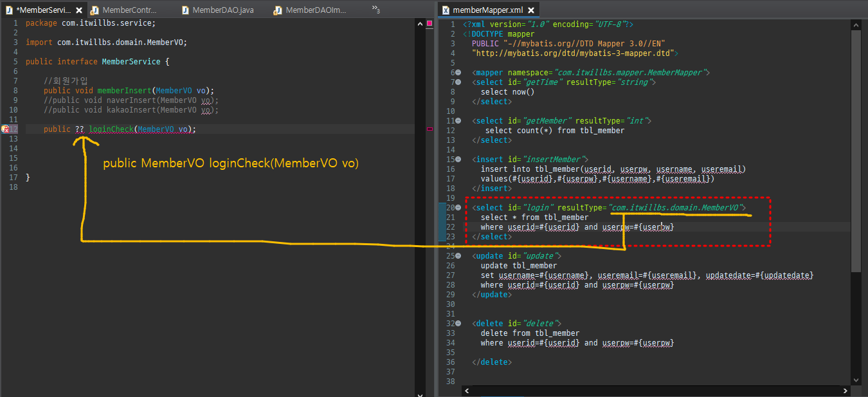The height and width of the screenshot is (397, 868).
Task: Click the '</delete>' closing tag
Action: [x=492, y=362]
